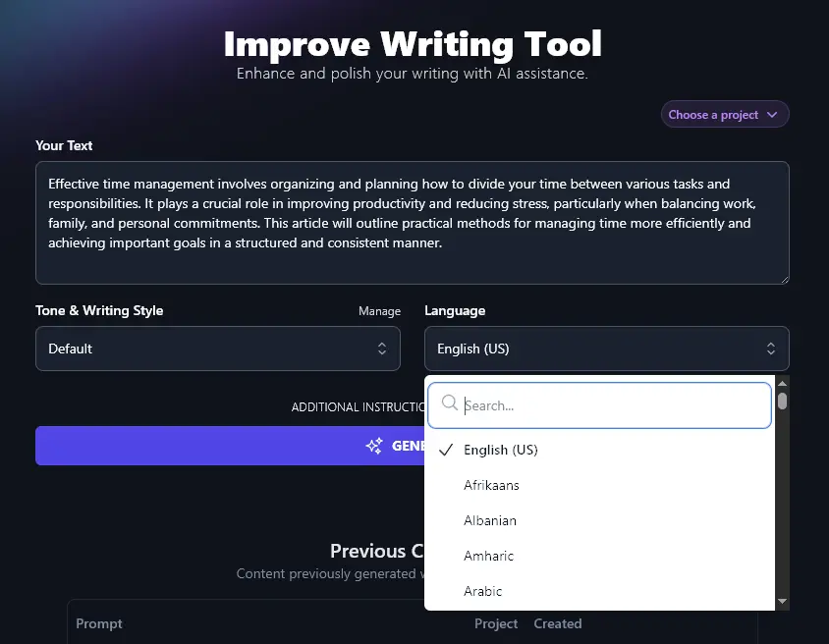Image resolution: width=829 pixels, height=644 pixels.
Task: Choose Albanian from the language list
Action: pos(490,520)
